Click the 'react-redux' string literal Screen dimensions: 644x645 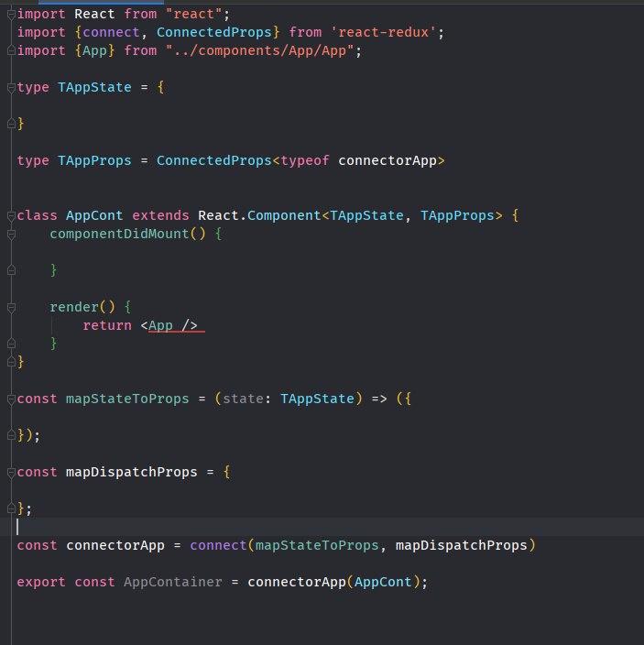pos(383,32)
